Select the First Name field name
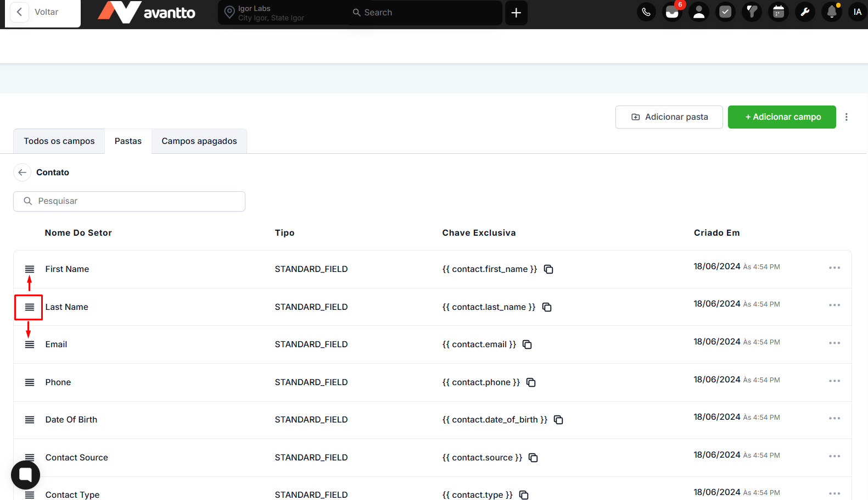The width and height of the screenshot is (868, 500). coord(67,269)
